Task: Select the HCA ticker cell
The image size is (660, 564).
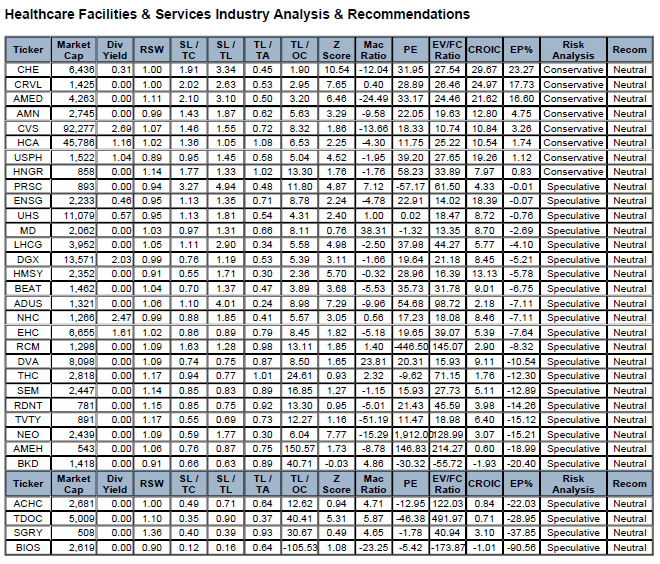Action: pos(28,143)
